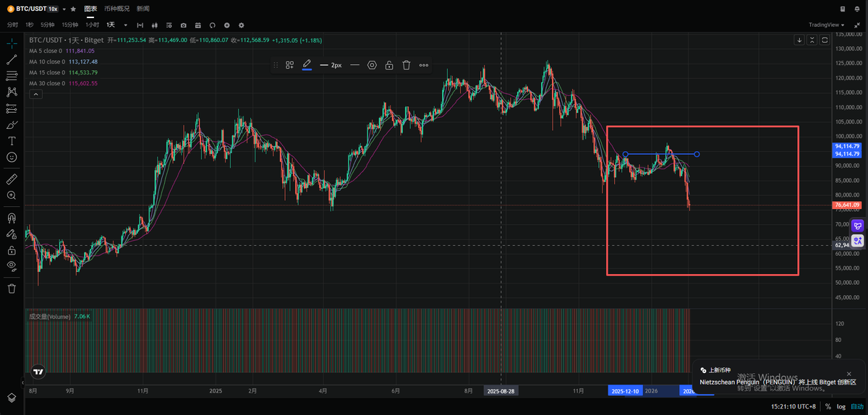This screenshot has height=415, width=868.
Task: Open the customer support headset icon
Action: click(858, 9)
